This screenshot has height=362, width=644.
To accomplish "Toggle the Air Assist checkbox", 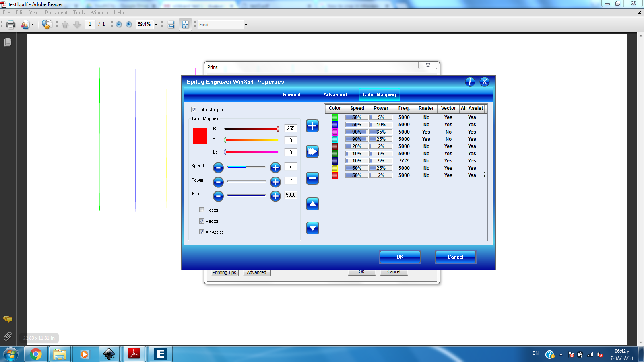I will [x=202, y=232].
